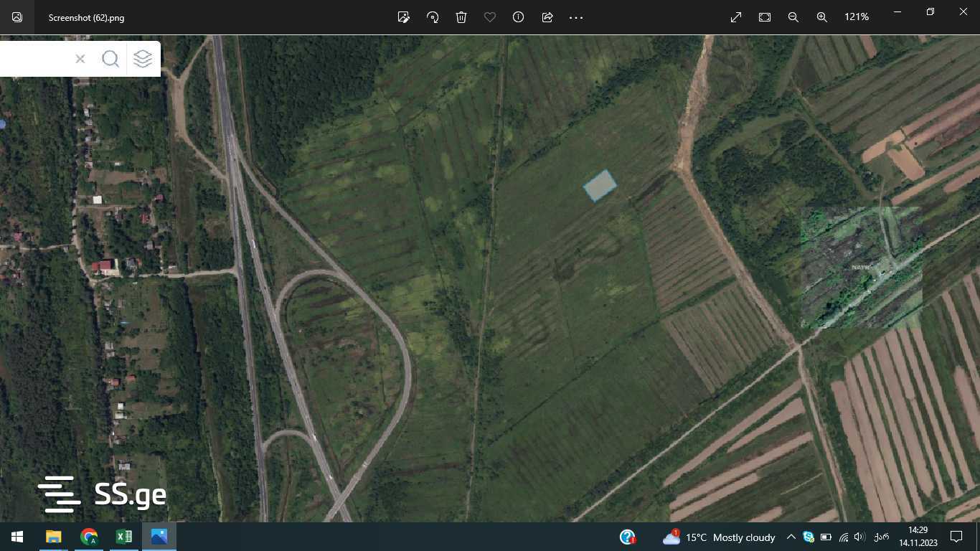
Task: Check battery status icon
Action: click(x=826, y=537)
